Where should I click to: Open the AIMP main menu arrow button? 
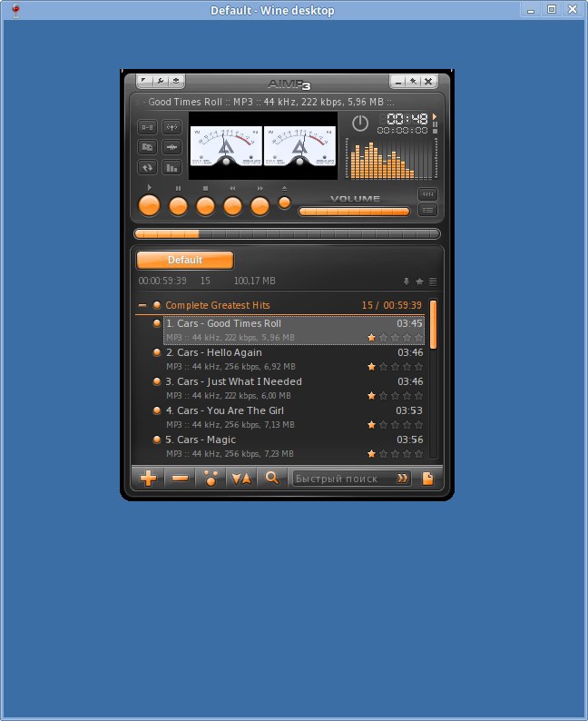point(143,81)
